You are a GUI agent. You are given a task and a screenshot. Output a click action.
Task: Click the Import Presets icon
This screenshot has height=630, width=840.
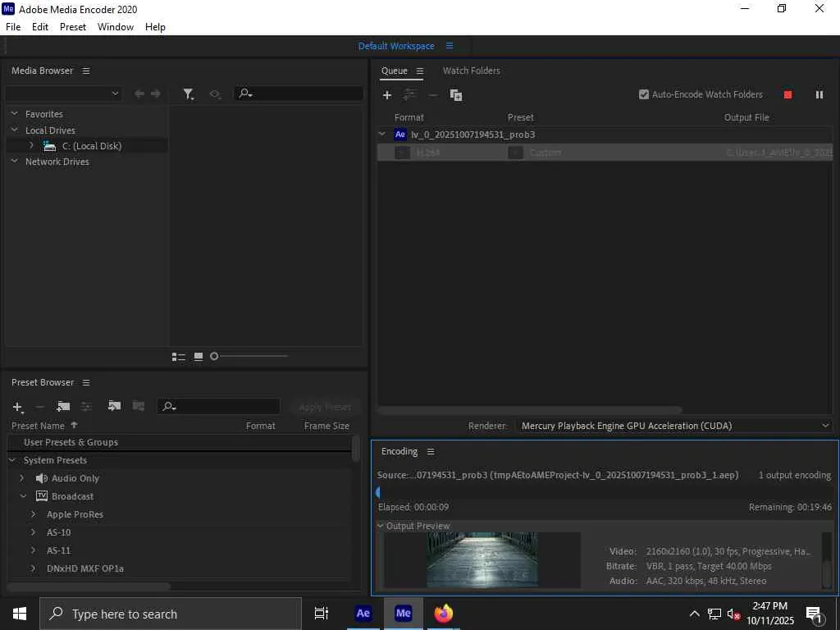(x=114, y=406)
